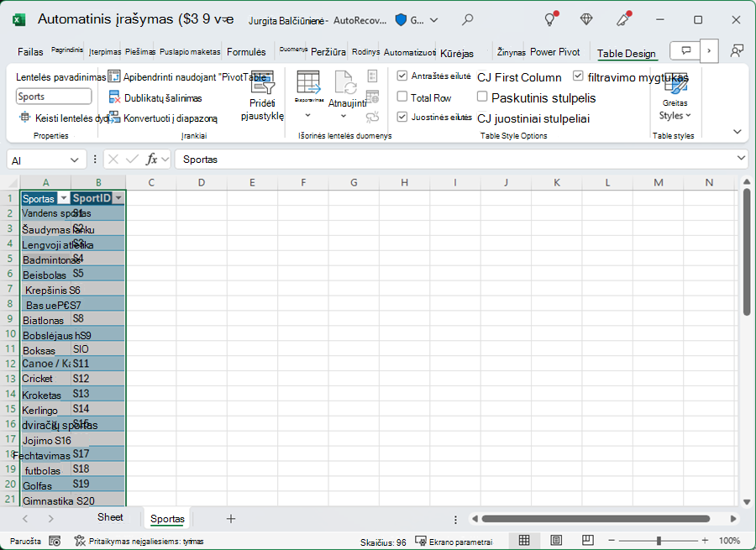
Task: Zoom out with the minus button
Action: (612, 541)
